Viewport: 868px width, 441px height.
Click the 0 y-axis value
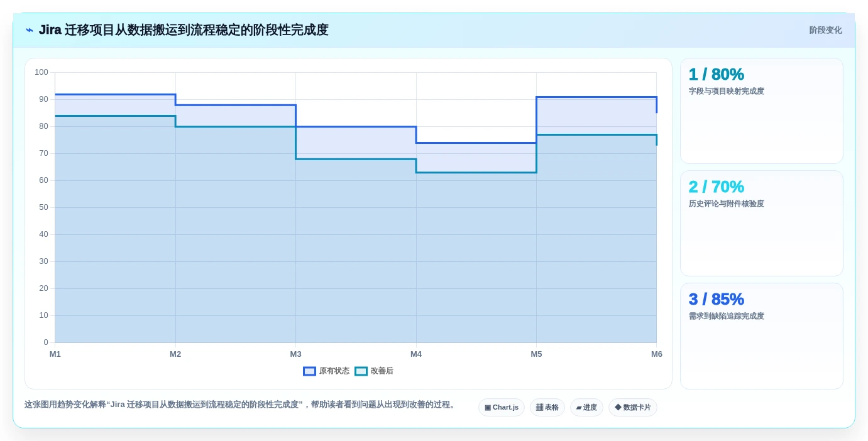coord(46,342)
